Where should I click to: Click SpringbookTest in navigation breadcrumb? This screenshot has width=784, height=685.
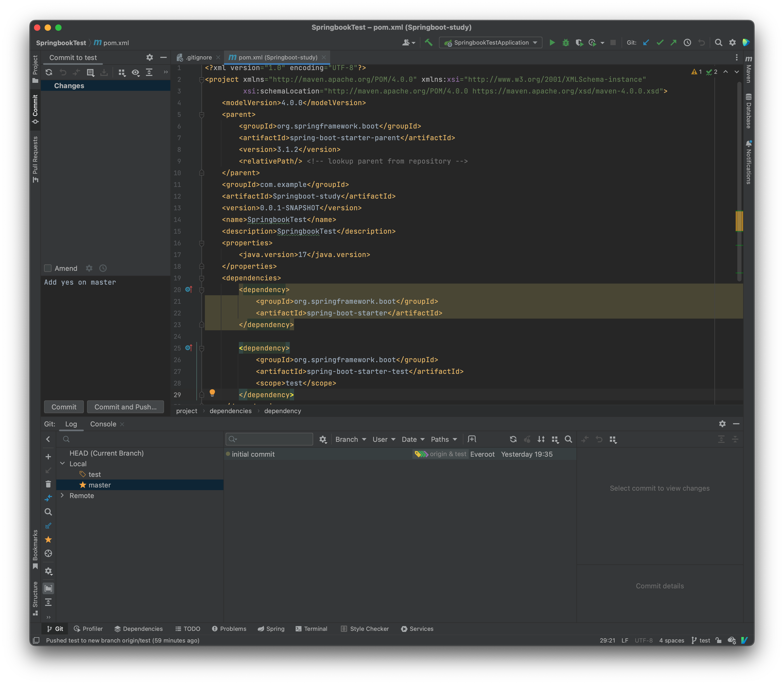coord(61,43)
